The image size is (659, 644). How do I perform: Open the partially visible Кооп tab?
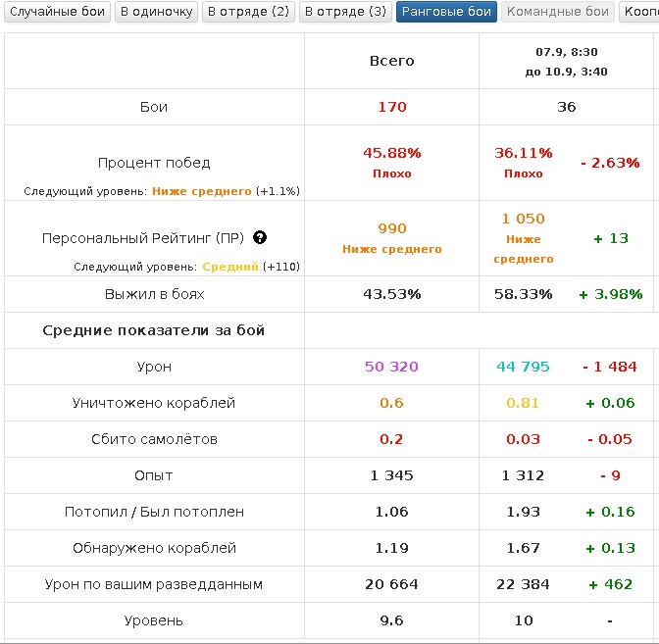pyautogui.click(x=639, y=12)
